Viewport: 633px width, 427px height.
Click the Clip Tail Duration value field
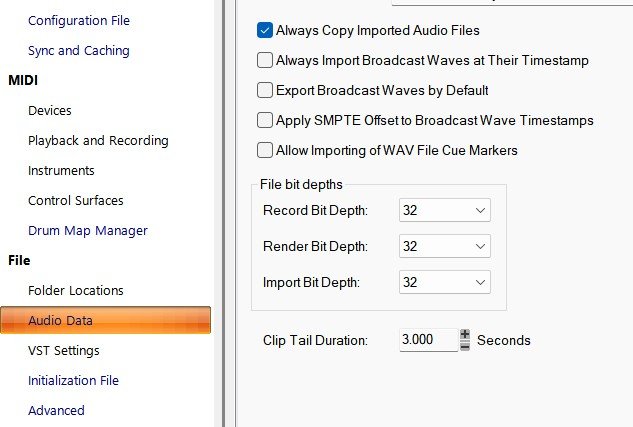click(x=427, y=340)
